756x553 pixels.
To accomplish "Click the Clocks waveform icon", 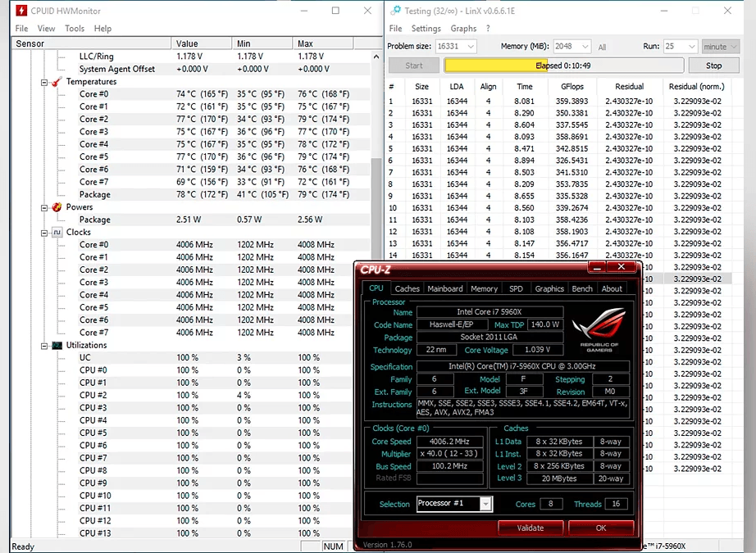I will pyautogui.click(x=57, y=233).
